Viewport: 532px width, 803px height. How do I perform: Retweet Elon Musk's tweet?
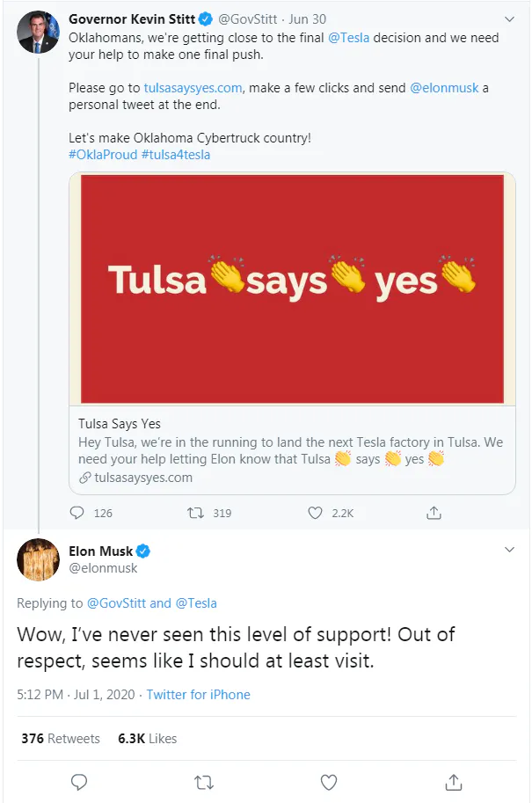tap(203, 781)
